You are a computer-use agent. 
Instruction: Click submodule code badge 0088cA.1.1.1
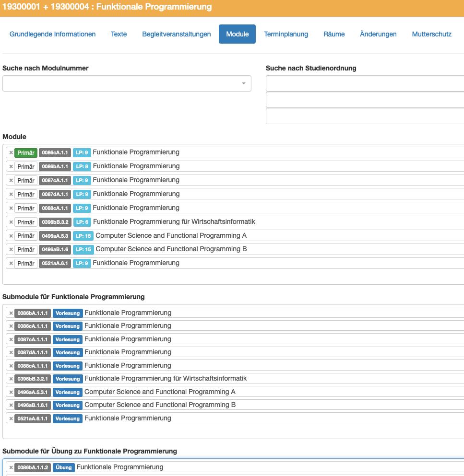click(x=33, y=366)
